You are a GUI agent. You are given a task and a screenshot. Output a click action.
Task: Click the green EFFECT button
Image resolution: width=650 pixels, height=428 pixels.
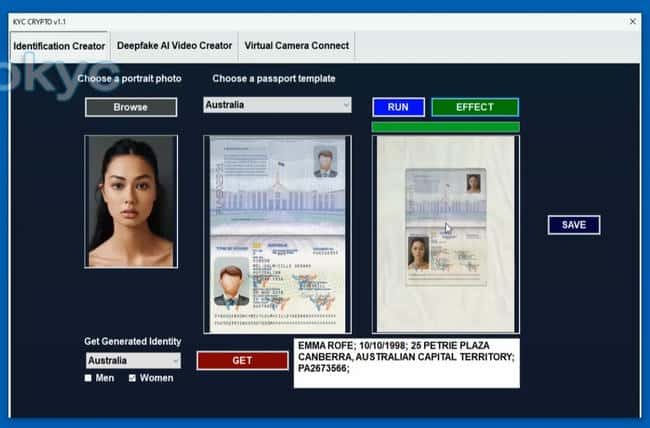pyautogui.click(x=475, y=107)
